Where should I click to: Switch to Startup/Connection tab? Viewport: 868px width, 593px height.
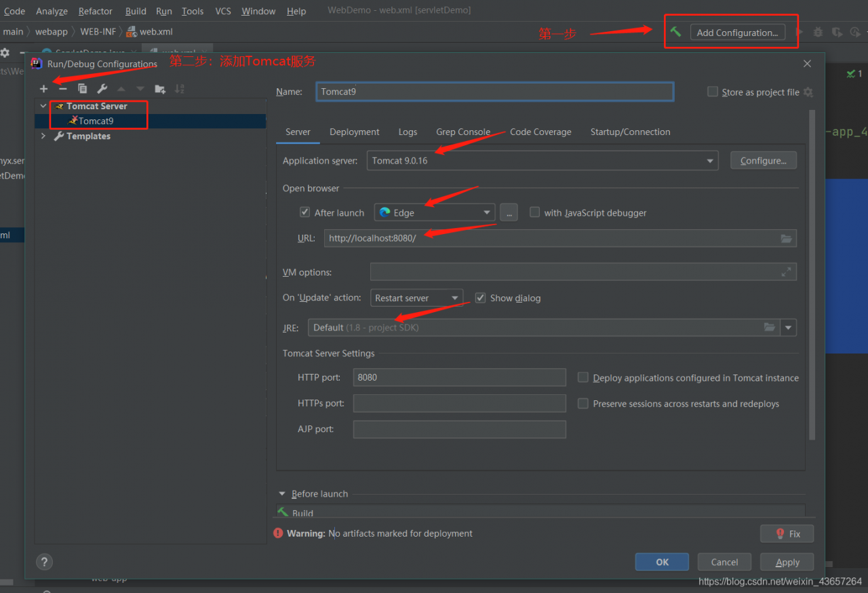[x=630, y=132]
